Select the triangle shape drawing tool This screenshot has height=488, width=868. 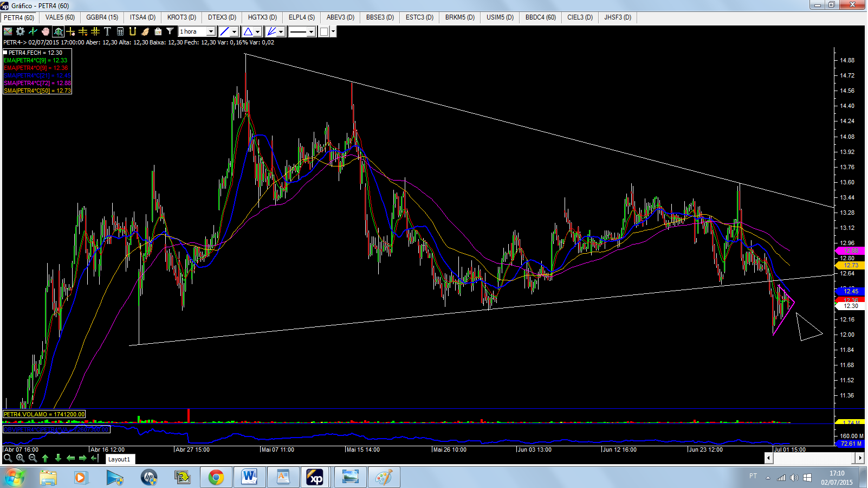tap(248, 31)
